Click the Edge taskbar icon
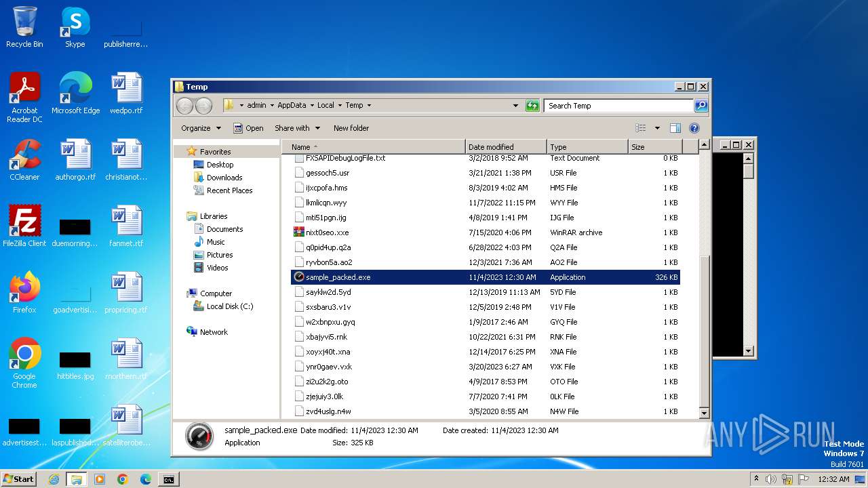 click(x=146, y=479)
